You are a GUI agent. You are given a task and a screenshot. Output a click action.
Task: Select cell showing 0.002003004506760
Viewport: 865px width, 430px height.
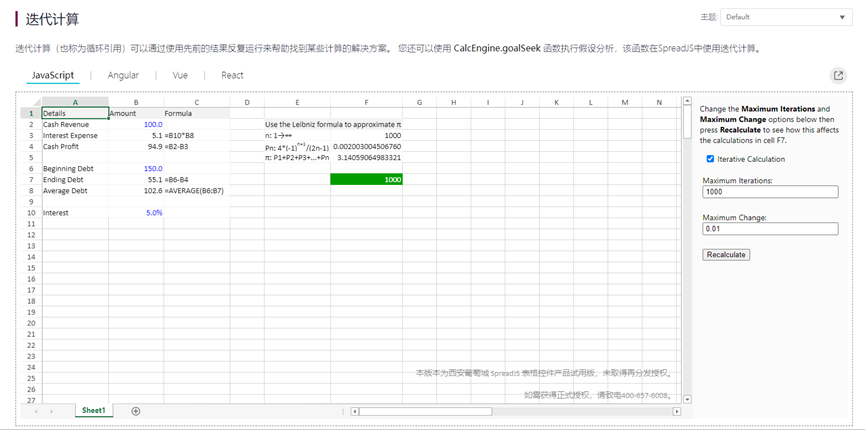[x=366, y=146]
